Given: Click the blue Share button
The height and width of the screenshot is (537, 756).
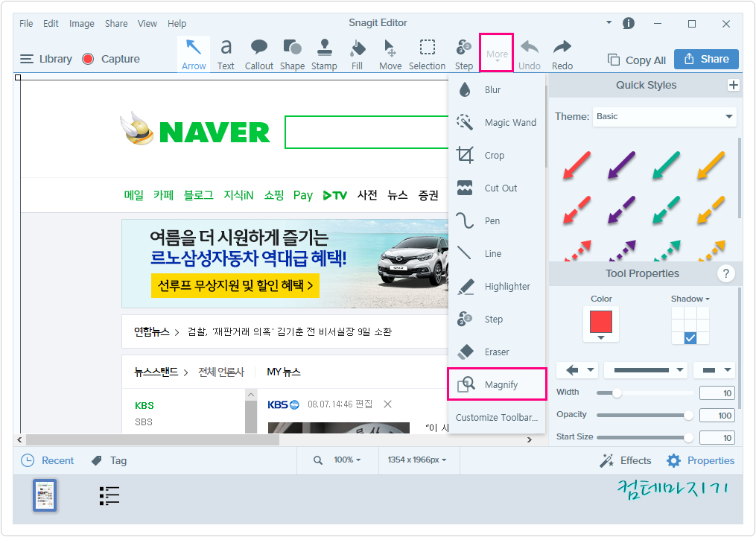Looking at the screenshot, I should coord(706,59).
